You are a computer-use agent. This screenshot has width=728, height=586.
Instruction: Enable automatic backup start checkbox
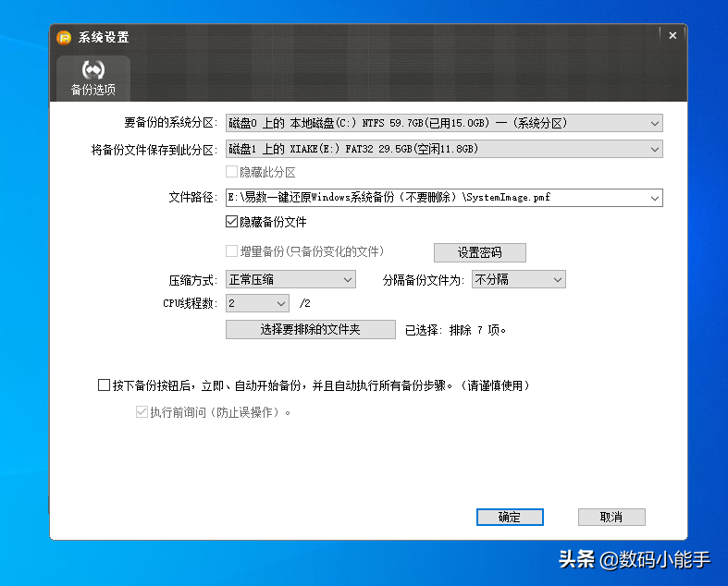(x=104, y=385)
